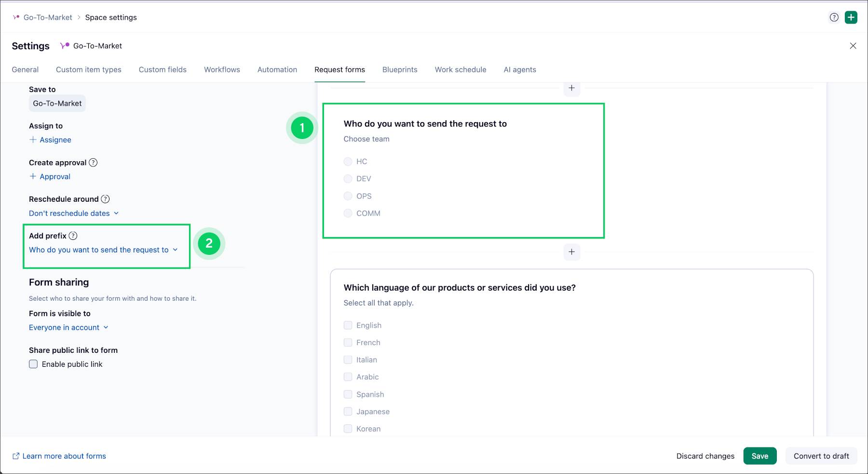Image resolution: width=868 pixels, height=474 pixels.
Task: Add question with plus below team question
Action: tap(571, 251)
